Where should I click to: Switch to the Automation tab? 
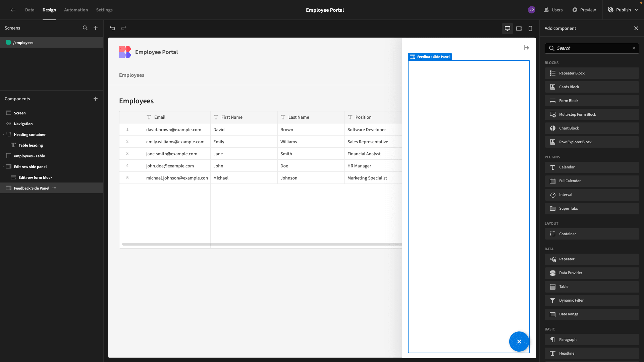coord(76,10)
